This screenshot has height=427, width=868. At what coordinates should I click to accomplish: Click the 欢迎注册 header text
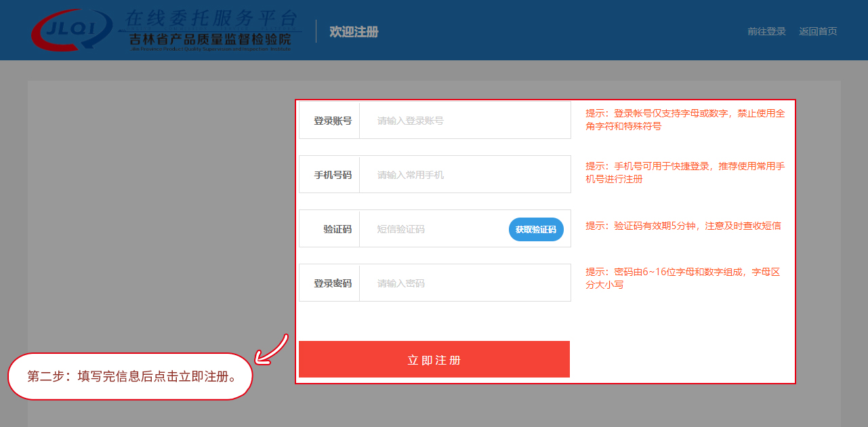coord(354,32)
